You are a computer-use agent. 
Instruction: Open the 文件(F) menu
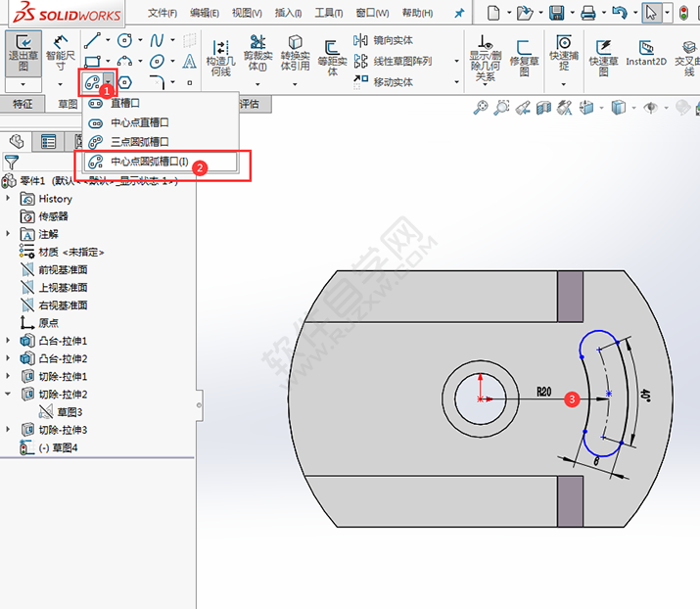163,13
